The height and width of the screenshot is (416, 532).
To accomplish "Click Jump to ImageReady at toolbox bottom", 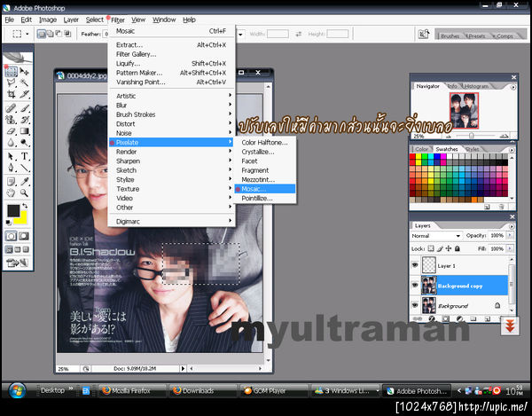I will [x=17, y=263].
